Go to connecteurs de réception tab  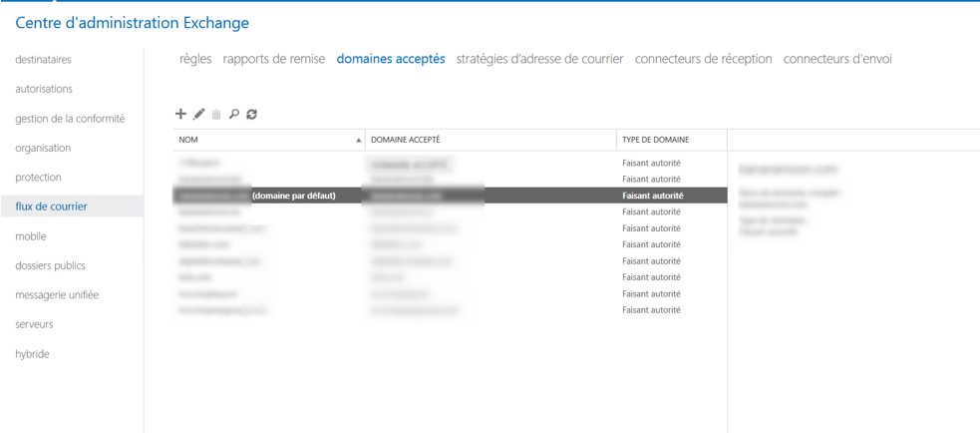coord(703,59)
